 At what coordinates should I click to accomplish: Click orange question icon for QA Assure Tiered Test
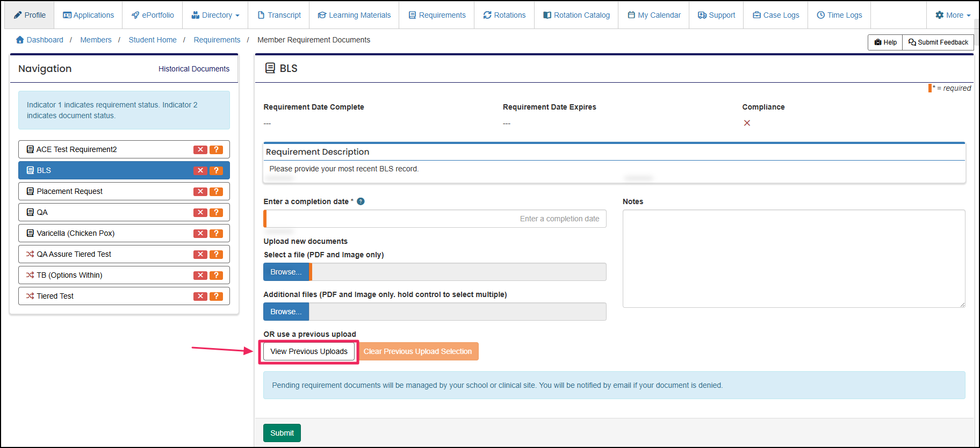[x=216, y=255]
